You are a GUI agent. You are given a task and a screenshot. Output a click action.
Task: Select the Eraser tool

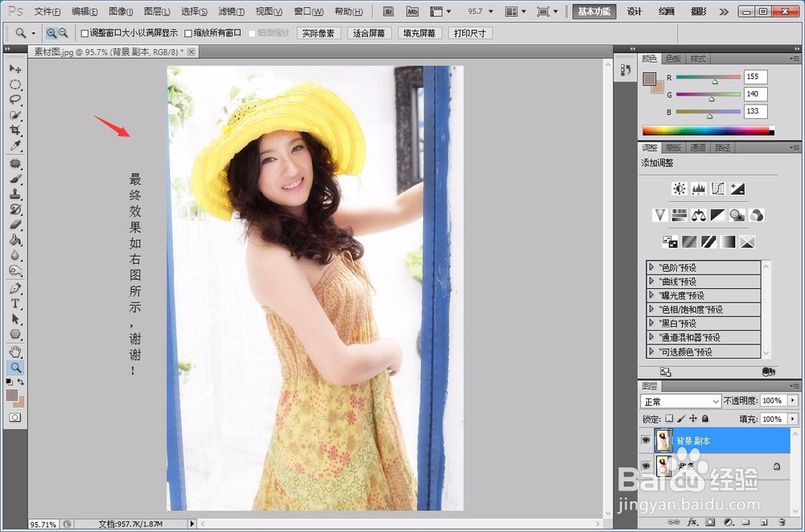(15, 225)
